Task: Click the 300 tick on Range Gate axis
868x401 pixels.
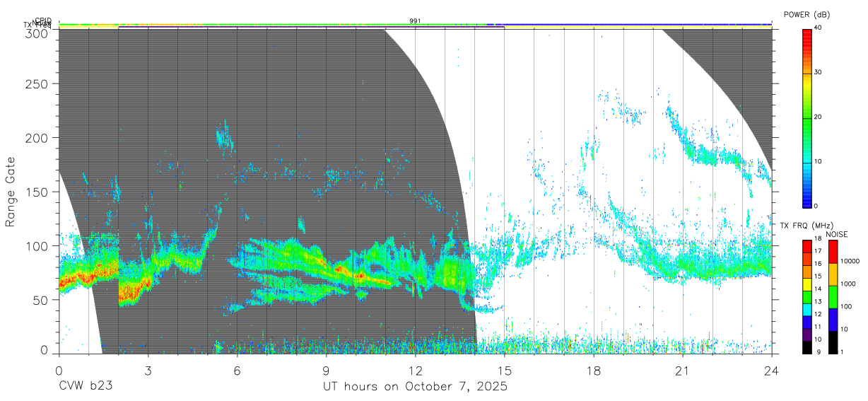Action: point(37,33)
